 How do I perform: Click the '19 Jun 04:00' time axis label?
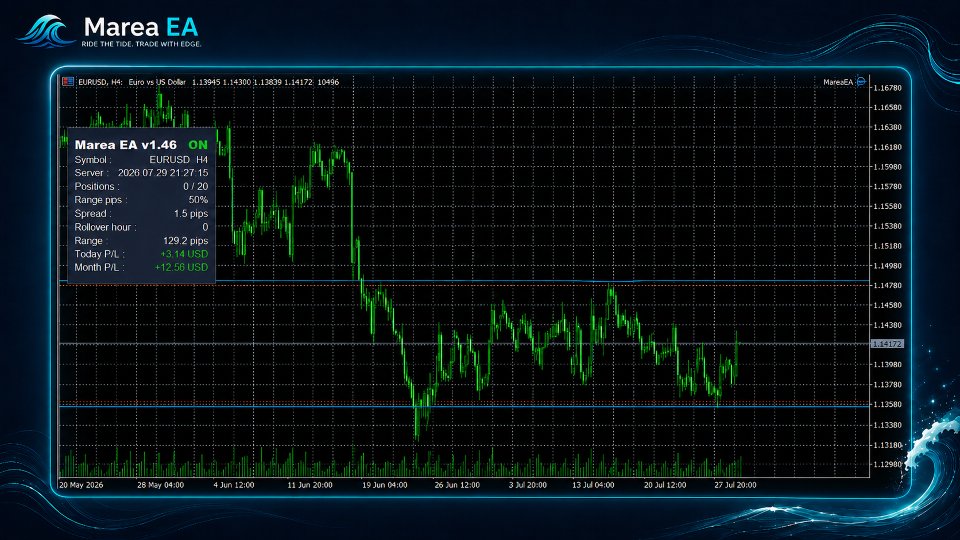[x=384, y=485]
